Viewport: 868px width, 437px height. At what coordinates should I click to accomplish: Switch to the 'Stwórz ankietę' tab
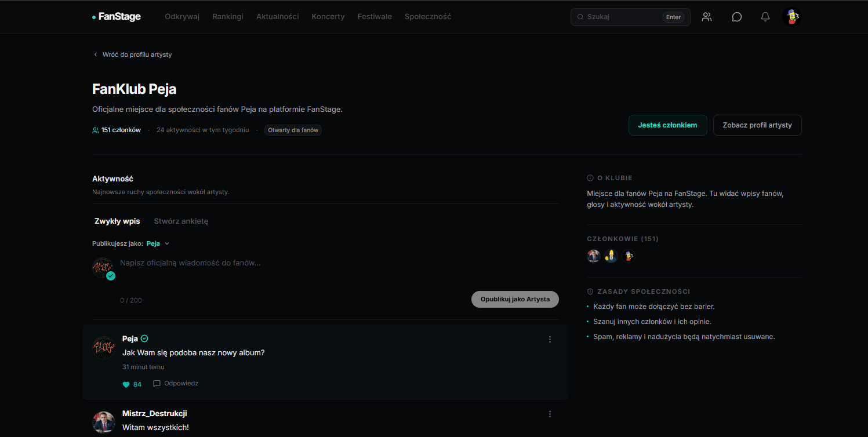click(181, 221)
